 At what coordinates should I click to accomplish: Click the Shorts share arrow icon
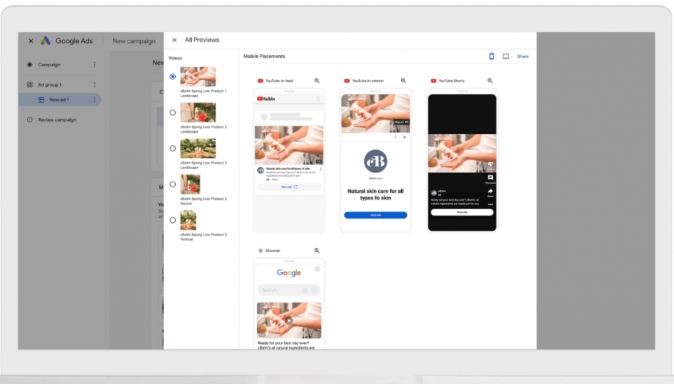pyautogui.click(x=490, y=191)
